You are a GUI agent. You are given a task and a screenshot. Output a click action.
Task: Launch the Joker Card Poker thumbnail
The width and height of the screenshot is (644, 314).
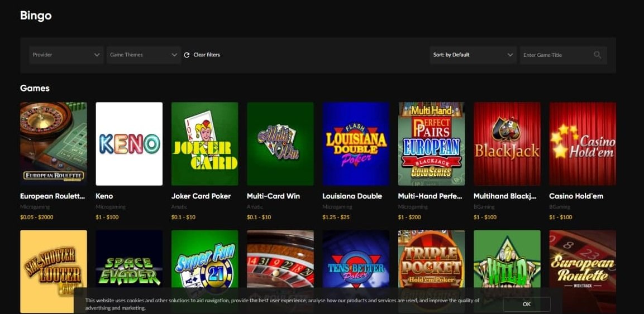click(x=204, y=144)
